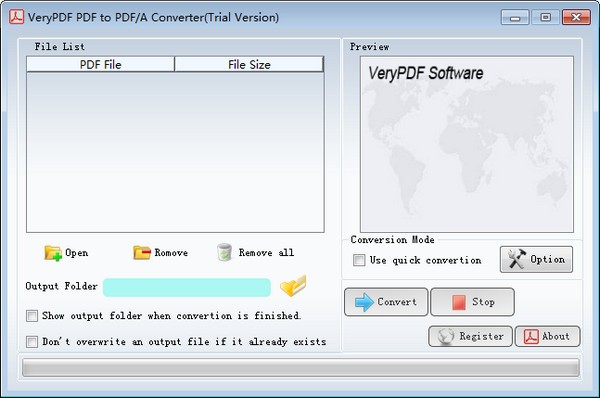The image size is (600, 398).
Task: Maximize the converter window
Action: click(x=546, y=17)
